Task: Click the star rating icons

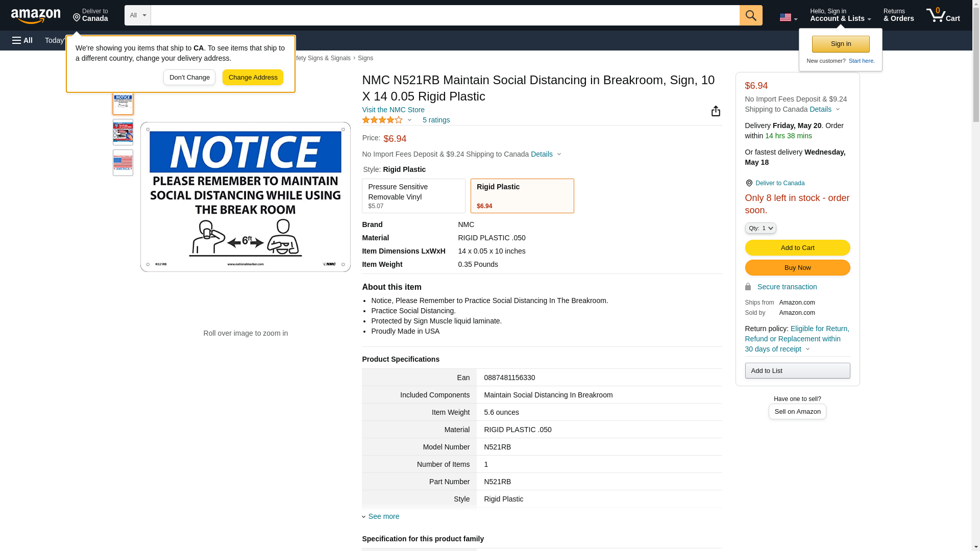Action: 382,120
